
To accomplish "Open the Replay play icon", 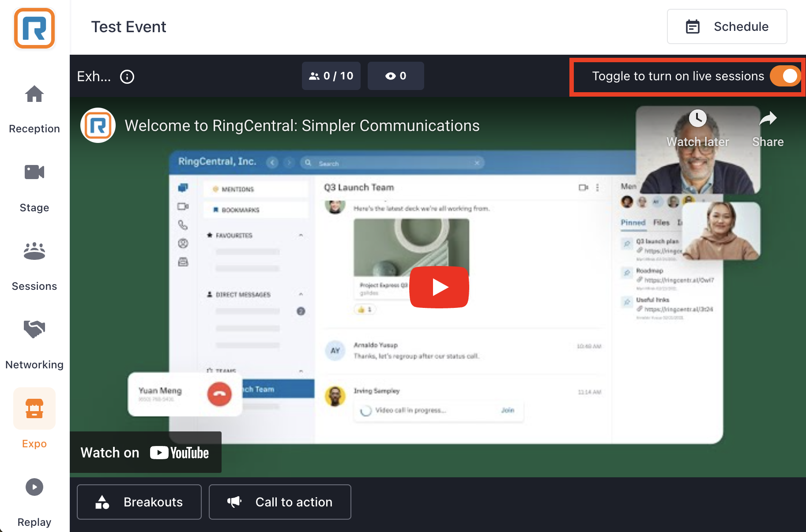I will pyautogui.click(x=34, y=487).
